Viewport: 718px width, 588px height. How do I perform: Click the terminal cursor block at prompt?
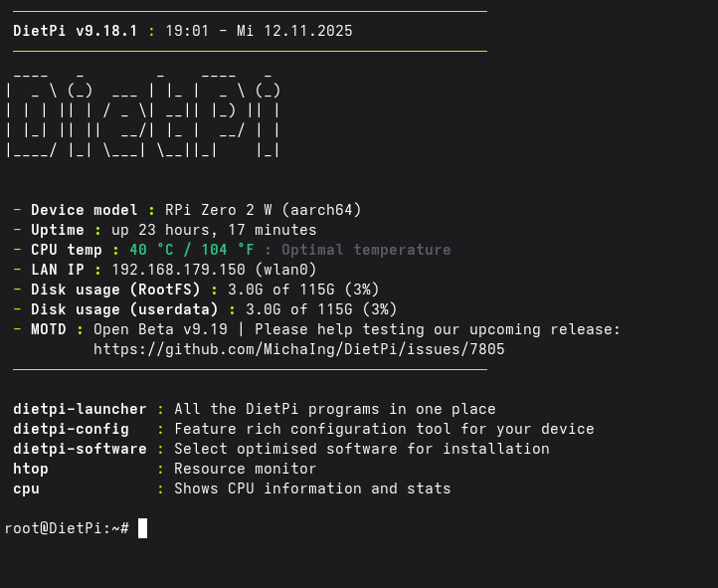tap(142, 528)
